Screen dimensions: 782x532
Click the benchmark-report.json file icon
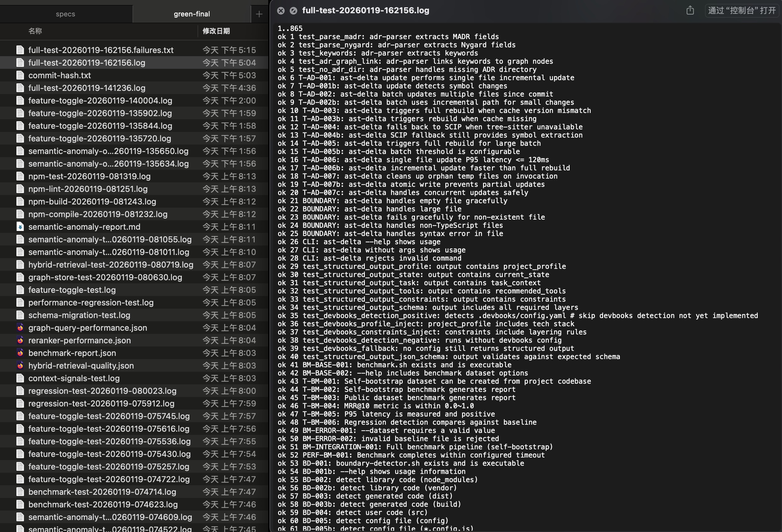[20, 353]
